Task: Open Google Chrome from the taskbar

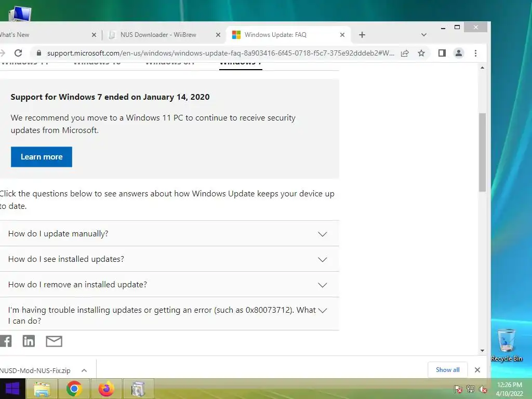Action: tap(74, 389)
